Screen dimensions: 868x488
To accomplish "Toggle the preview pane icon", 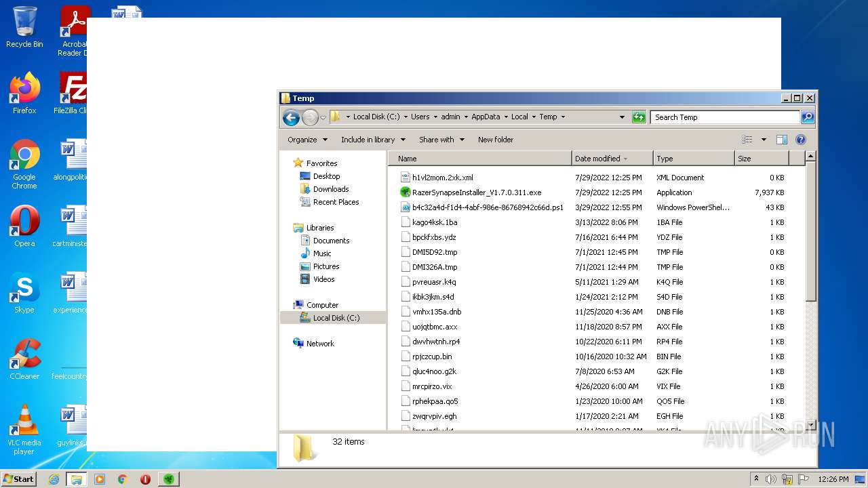I will 781,140.
